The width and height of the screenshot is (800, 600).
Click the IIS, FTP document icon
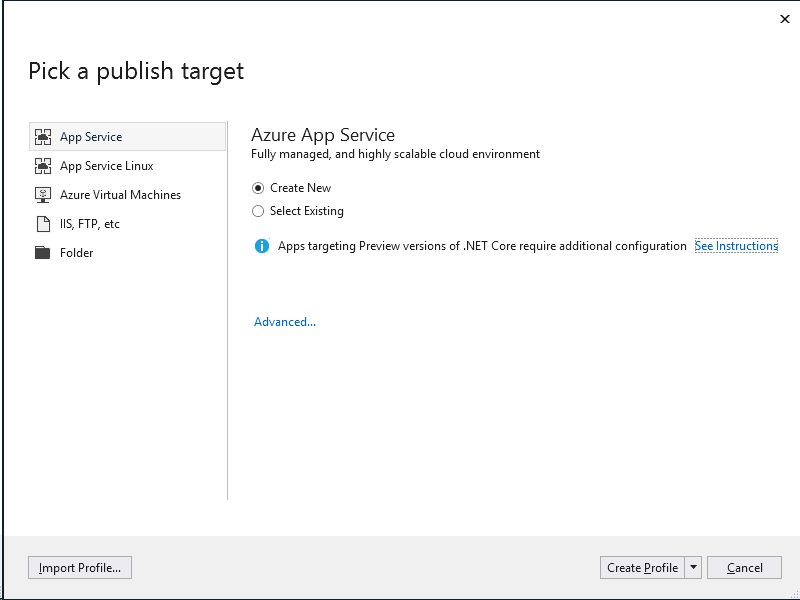[43, 224]
